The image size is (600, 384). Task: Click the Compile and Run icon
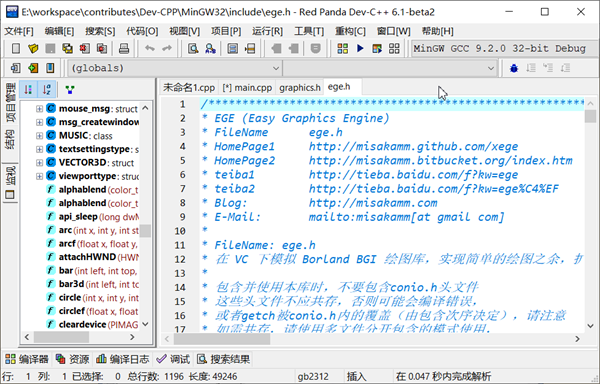tap(377, 49)
